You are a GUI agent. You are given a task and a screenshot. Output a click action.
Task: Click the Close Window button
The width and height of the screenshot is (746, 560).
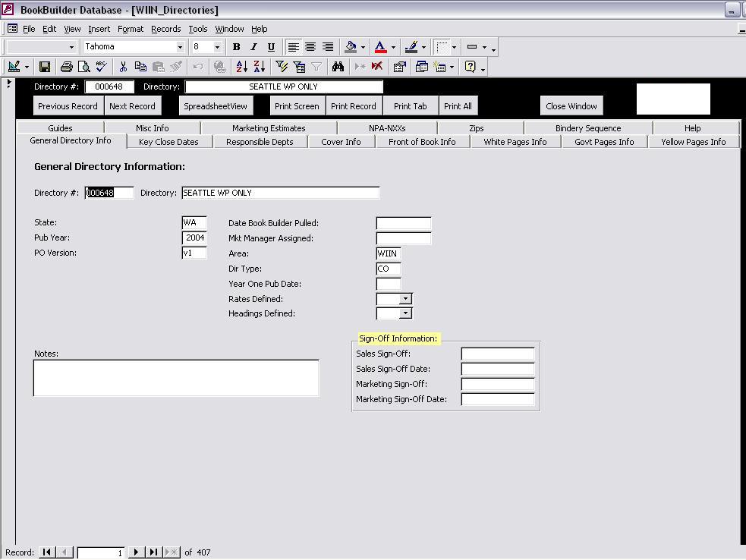571,106
